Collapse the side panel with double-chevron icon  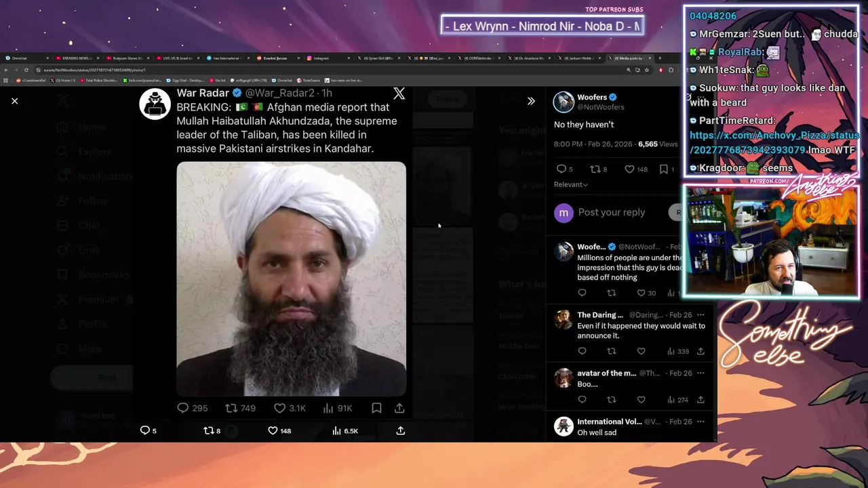tap(531, 101)
